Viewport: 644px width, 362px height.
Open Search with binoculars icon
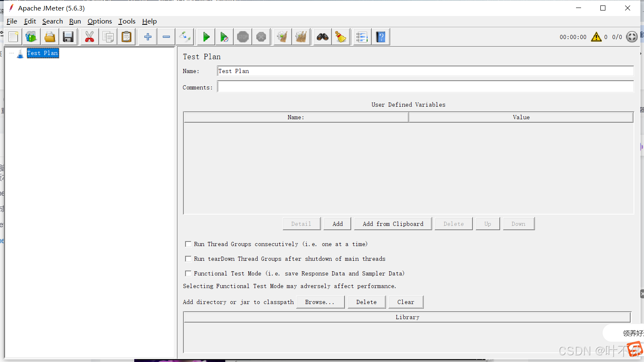click(322, 37)
